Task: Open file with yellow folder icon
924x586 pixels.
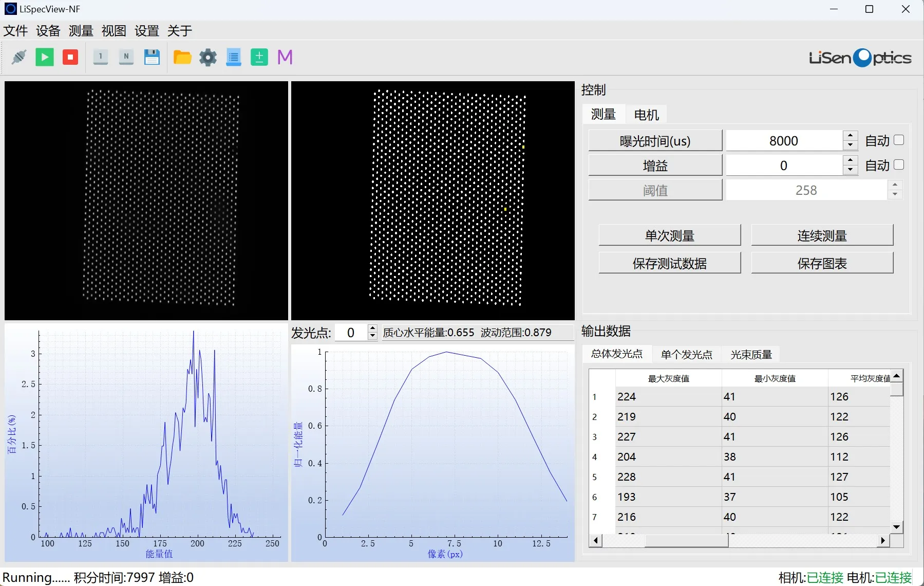Action: point(182,57)
